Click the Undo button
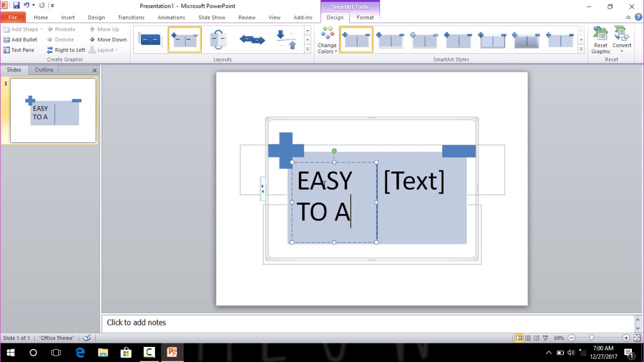 [x=26, y=6]
